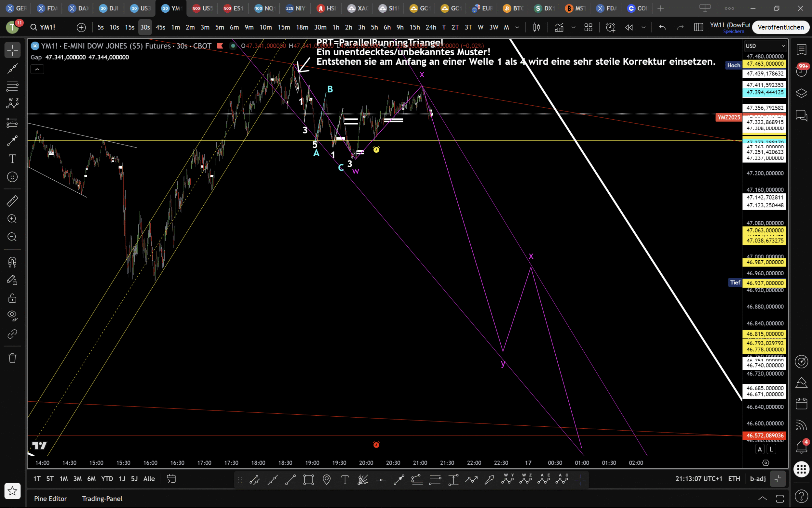This screenshot has height=508, width=812.
Task: Select the Text tool in left sidebar
Action: coord(12,159)
